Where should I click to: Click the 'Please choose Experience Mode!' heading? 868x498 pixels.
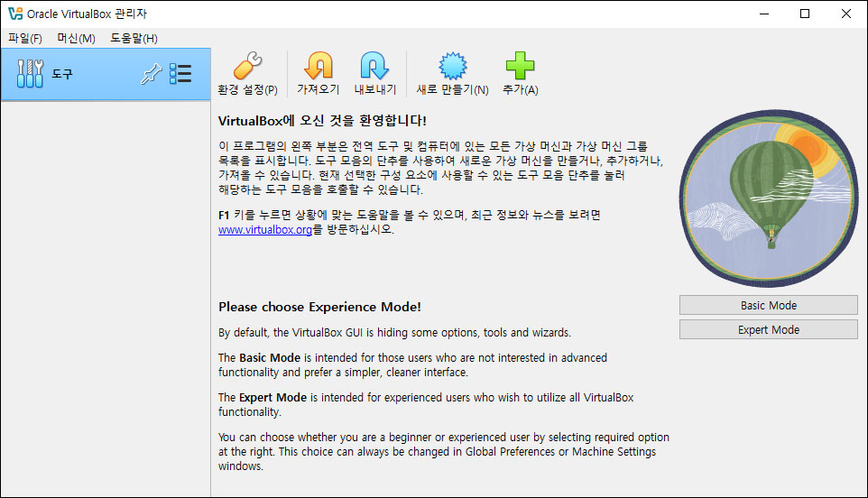click(x=320, y=307)
